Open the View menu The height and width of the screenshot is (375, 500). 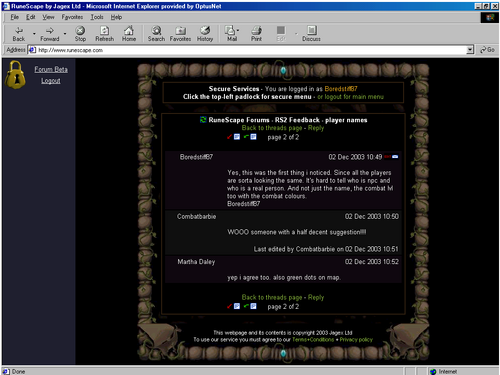tap(48, 17)
